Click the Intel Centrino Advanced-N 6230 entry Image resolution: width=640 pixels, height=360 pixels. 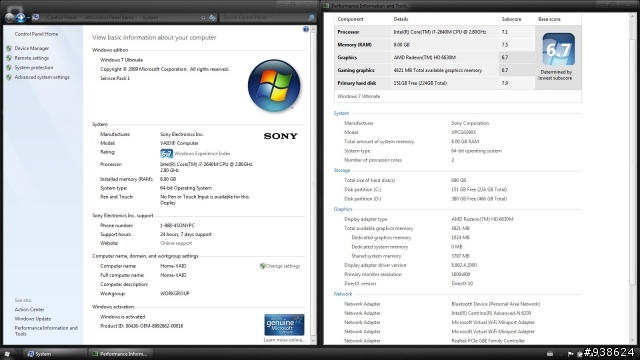click(x=491, y=313)
